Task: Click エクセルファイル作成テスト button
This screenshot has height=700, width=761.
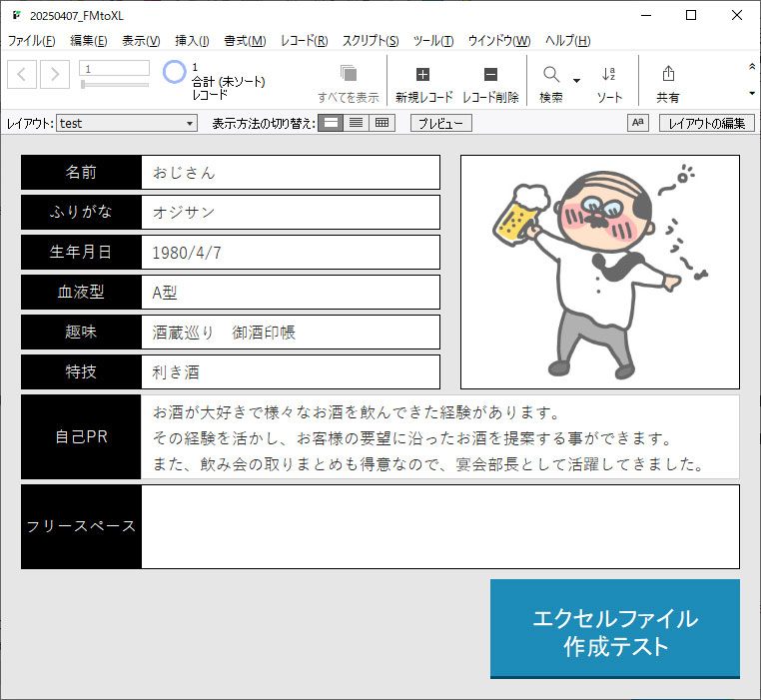Action: pyautogui.click(x=615, y=629)
